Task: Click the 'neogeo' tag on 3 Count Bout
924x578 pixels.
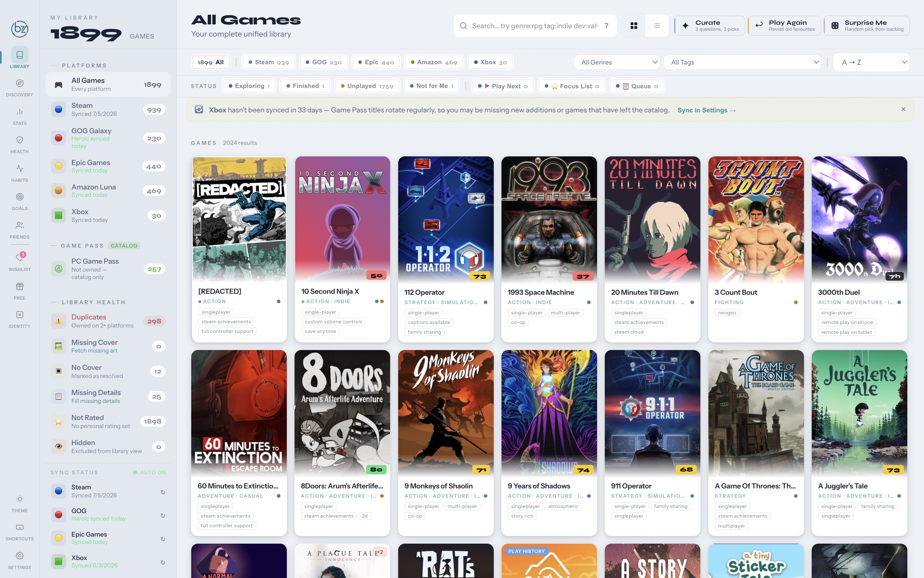Action: (x=727, y=313)
